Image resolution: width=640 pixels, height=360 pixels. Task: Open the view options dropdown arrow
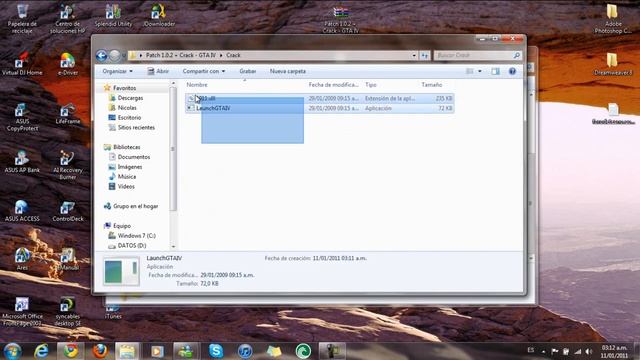480,71
